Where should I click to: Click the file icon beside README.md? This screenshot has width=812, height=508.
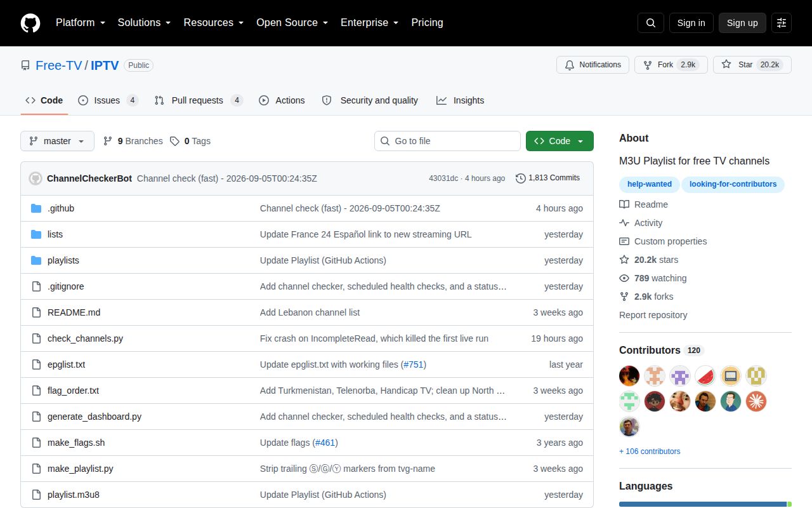point(36,312)
